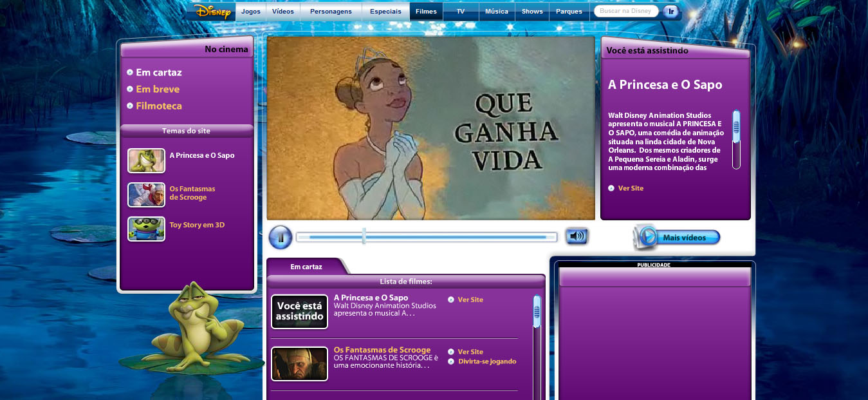
Task: Select the Em cartaz tab
Action: tap(306, 266)
